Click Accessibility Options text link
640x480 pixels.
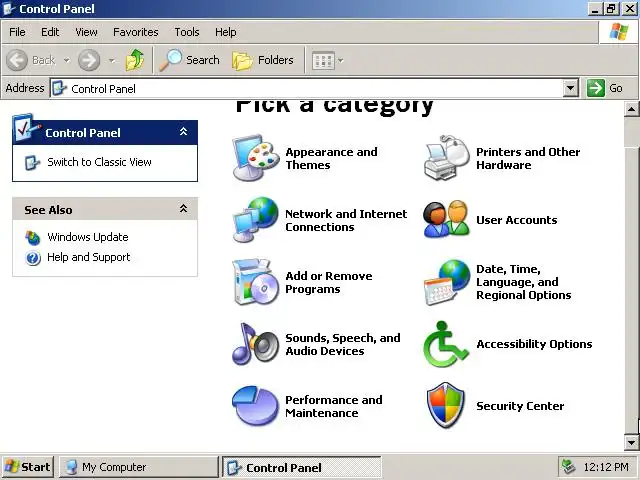(x=534, y=344)
